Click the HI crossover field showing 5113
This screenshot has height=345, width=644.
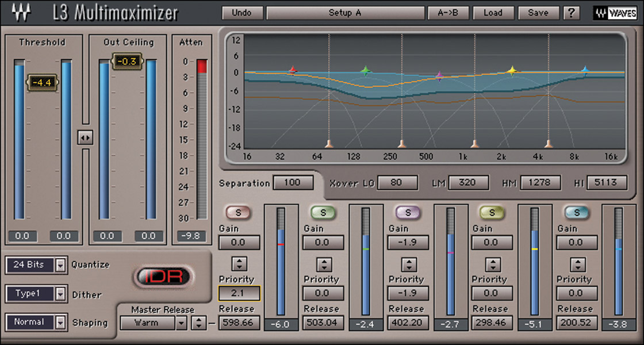607,182
